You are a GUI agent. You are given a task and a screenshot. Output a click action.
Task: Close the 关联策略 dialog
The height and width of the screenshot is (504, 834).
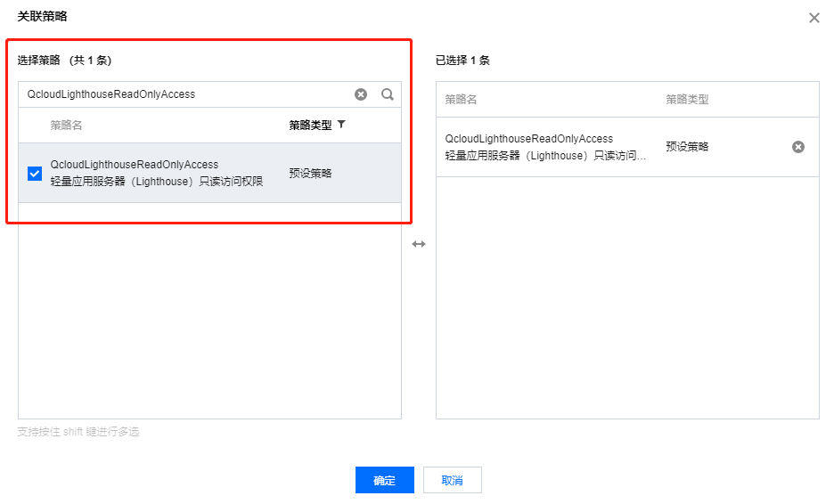[x=814, y=18]
